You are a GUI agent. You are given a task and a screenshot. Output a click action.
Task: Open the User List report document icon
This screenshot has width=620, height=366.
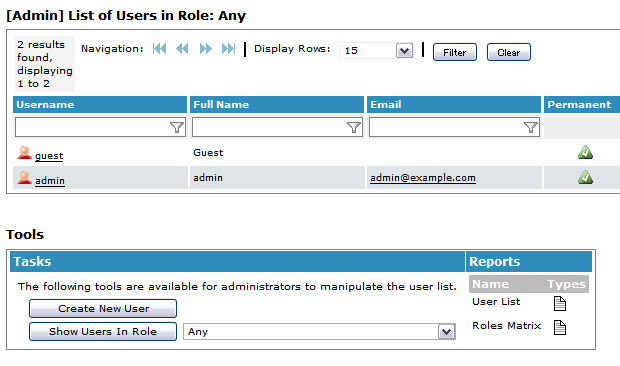coord(560,304)
